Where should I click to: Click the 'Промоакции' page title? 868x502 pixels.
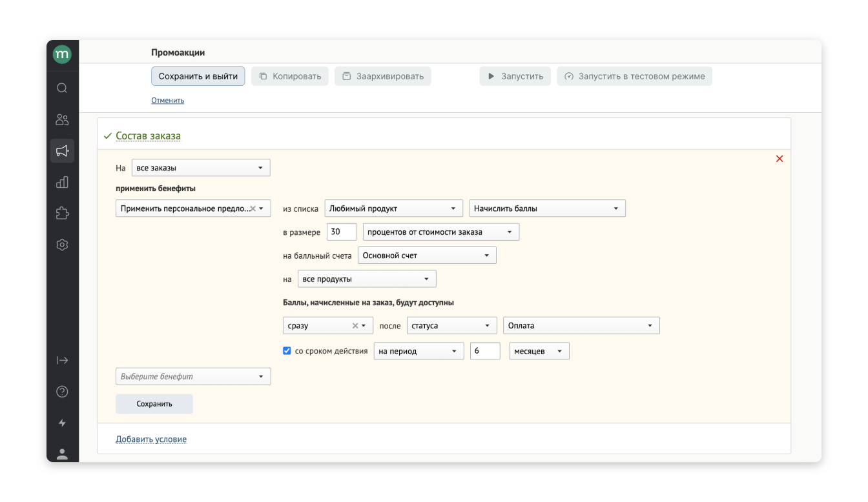pyautogui.click(x=178, y=52)
